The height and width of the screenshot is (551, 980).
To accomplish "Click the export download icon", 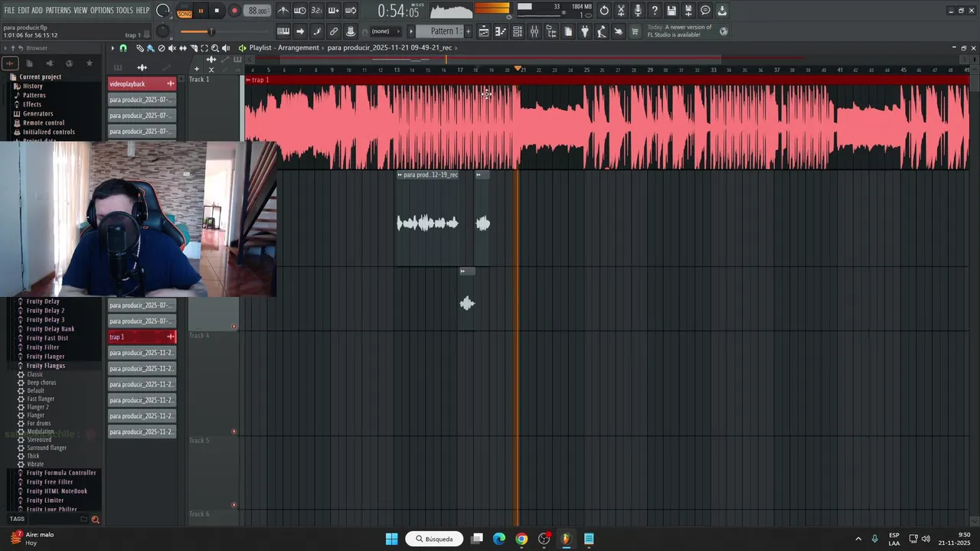I will [x=722, y=11].
